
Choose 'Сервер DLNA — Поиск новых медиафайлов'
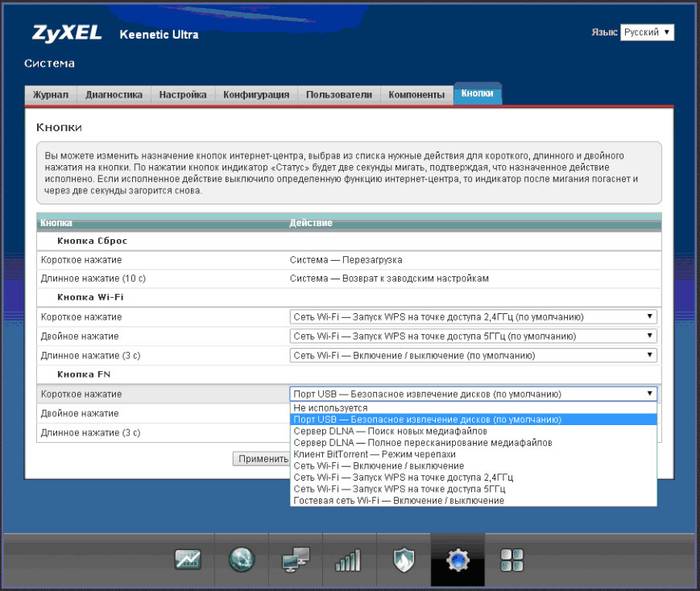click(x=473, y=431)
